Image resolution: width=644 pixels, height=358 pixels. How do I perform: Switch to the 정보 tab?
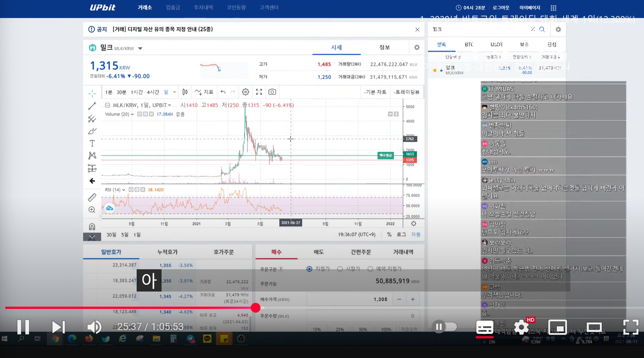tap(385, 47)
